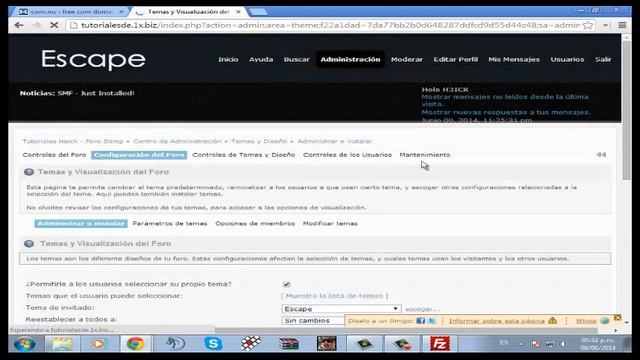The height and width of the screenshot is (360, 640).
Task: Close the com.nu browser tab
Action: (x=121, y=12)
